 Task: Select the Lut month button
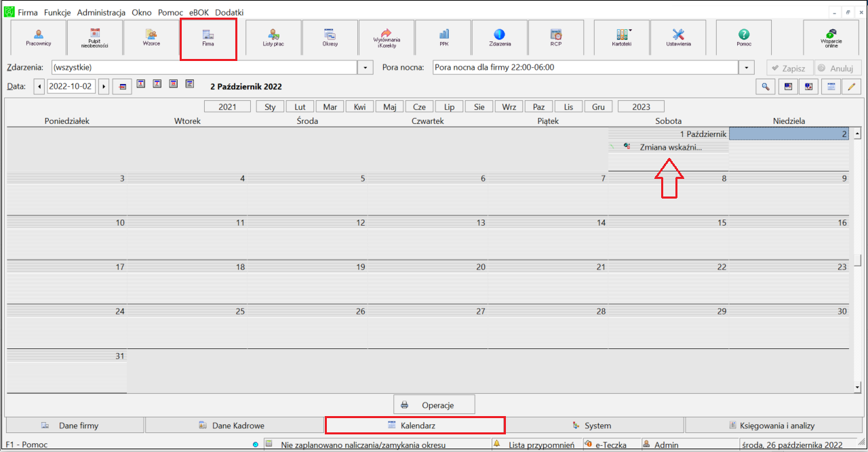pos(300,106)
